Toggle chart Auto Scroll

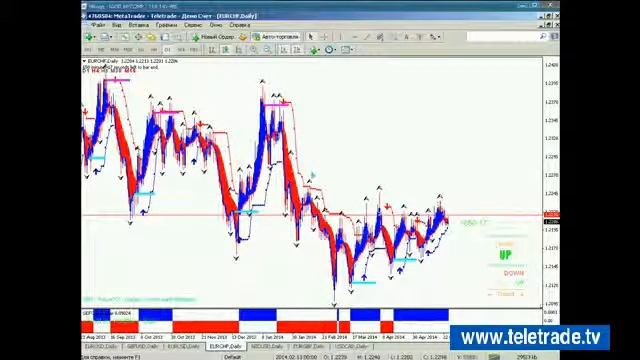[x=284, y=49]
